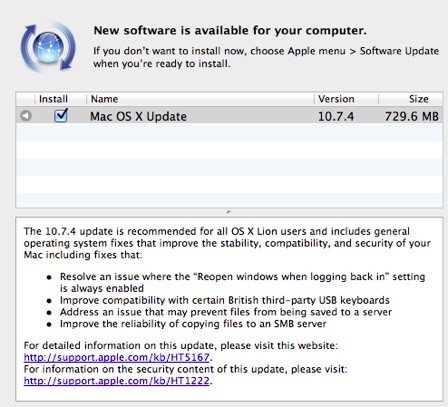The width and height of the screenshot is (448, 407).
Task: Sort by the Version column header
Action: pyautogui.click(x=346, y=99)
